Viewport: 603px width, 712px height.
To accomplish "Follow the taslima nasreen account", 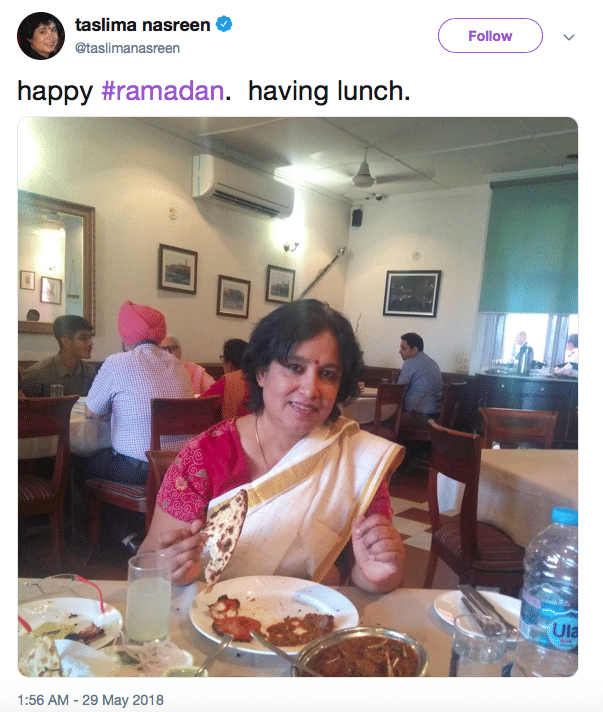I will [x=490, y=36].
